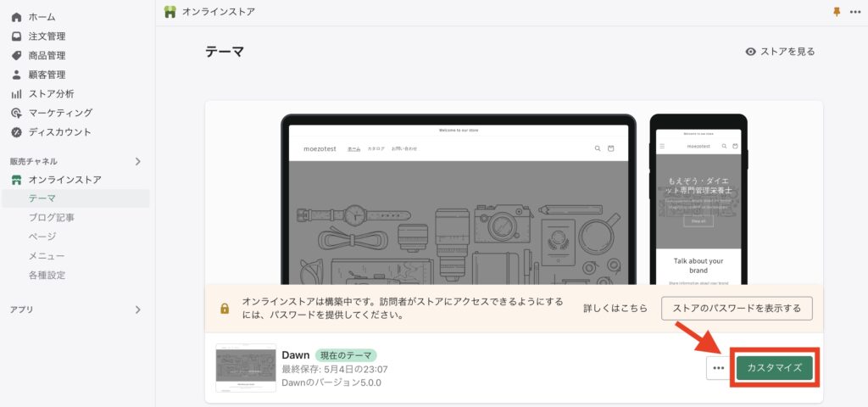Click ストアのパスワードを表示する button
Viewport: 868px width, 407px height.
click(736, 308)
